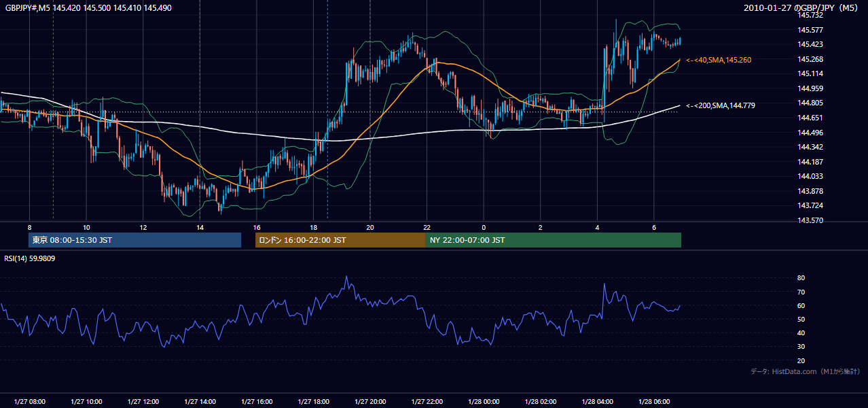Click price axis value 144.033

click(810, 176)
